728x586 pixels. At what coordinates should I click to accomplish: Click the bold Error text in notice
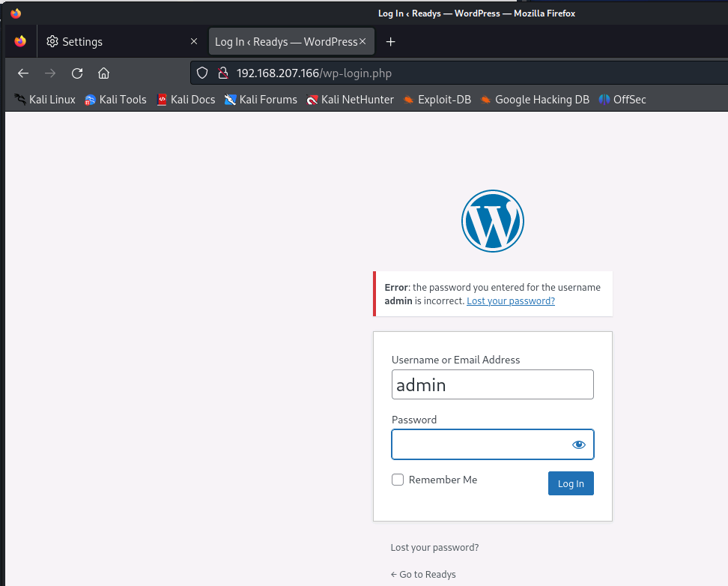coord(396,287)
